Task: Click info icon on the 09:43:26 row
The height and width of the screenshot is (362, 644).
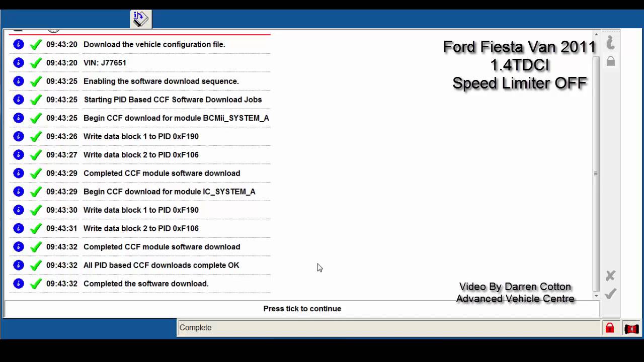Action: click(19, 136)
